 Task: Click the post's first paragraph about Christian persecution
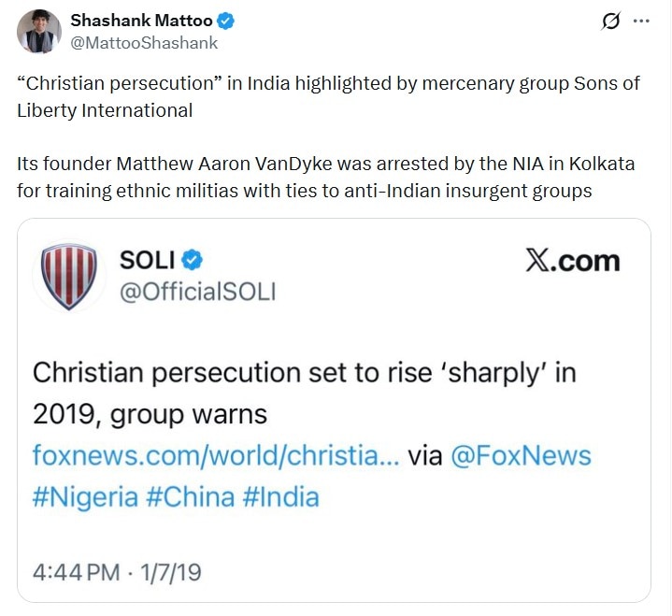coord(328,96)
